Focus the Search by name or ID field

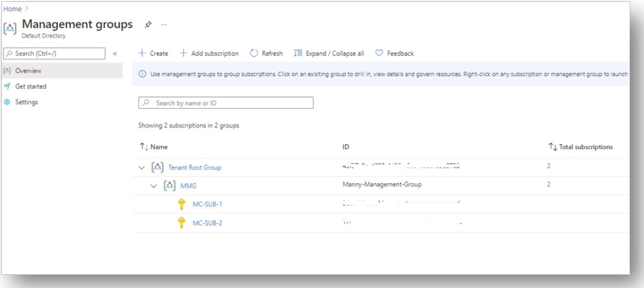226,103
